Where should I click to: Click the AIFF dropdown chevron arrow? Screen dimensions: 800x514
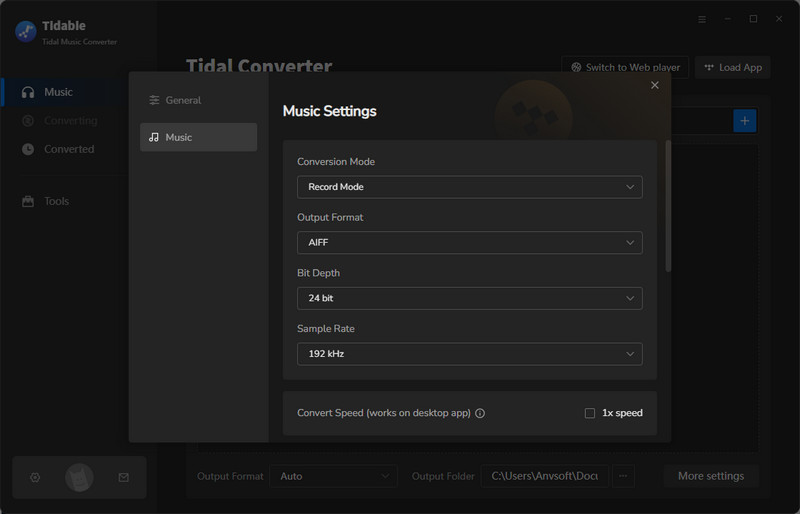[x=630, y=242]
